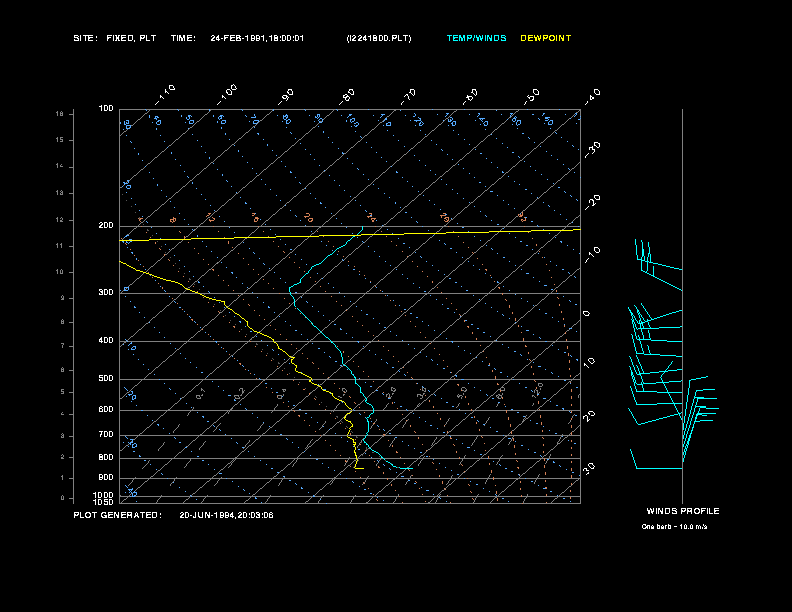The width and height of the screenshot is (792, 612).
Task: Click the 500 pressure level label
Action: (x=106, y=378)
